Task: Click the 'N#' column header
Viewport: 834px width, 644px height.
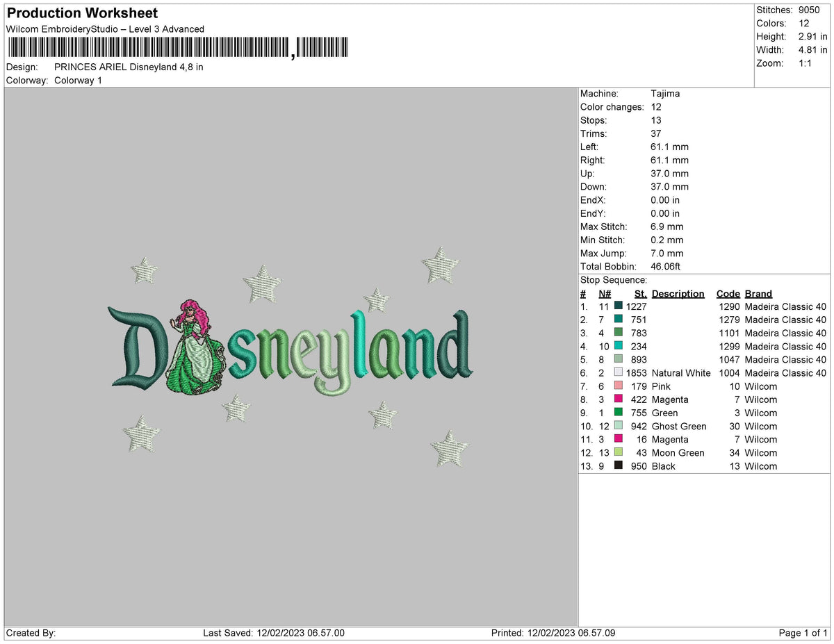Action: 605,294
